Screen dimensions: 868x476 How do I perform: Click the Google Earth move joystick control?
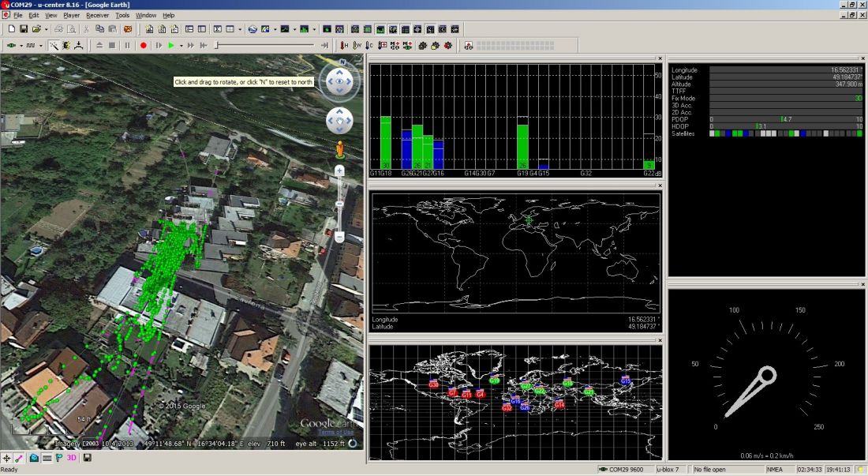pos(339,120)
